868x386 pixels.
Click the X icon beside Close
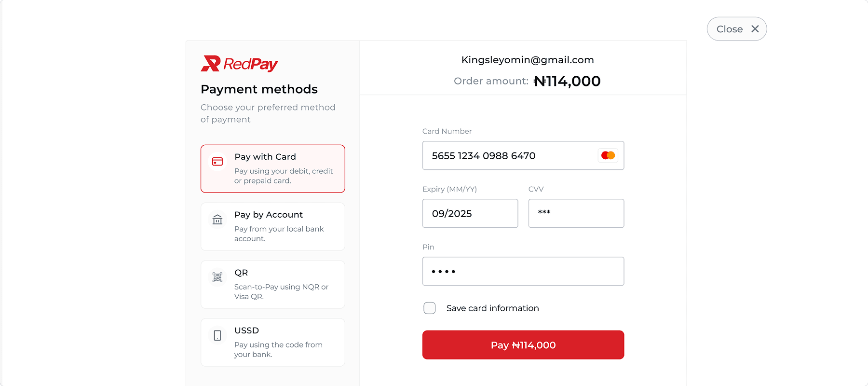[x=755, y=29]
